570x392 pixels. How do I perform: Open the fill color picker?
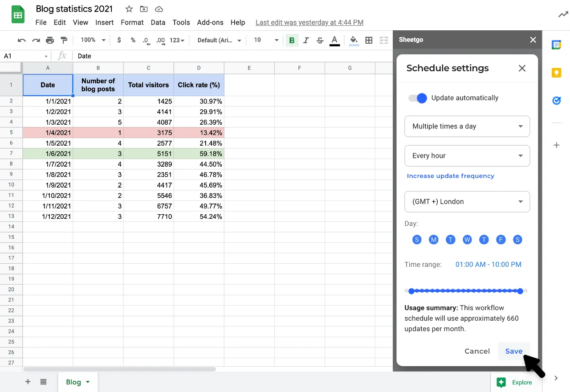[354, 41]
